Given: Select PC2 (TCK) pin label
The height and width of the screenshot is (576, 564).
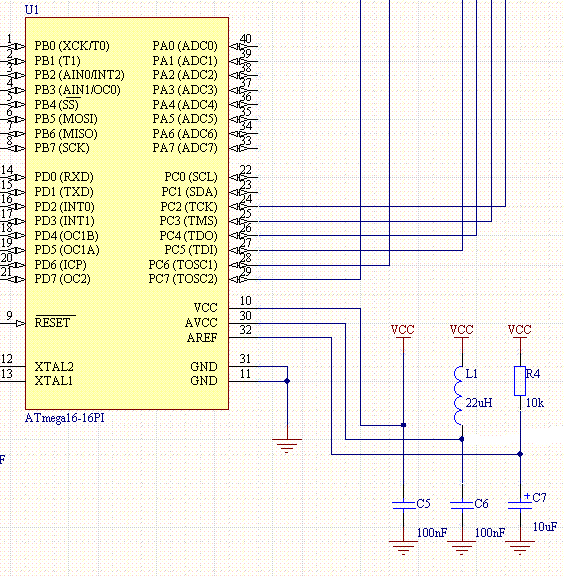Looking at the screenshot, I should tap(189, 206).
